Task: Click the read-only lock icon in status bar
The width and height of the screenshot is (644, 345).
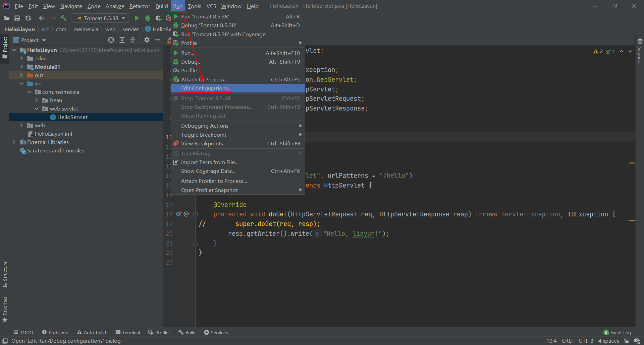Action: (626, 341)
